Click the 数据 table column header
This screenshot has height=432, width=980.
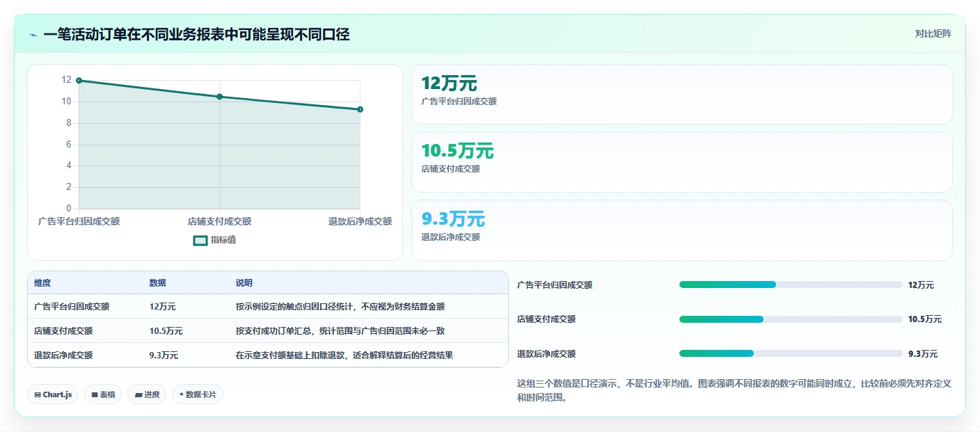click(157, 283)
